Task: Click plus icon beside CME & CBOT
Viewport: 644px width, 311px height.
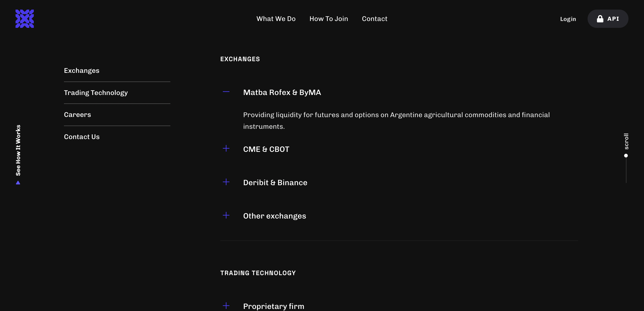Action: (226, 148)
